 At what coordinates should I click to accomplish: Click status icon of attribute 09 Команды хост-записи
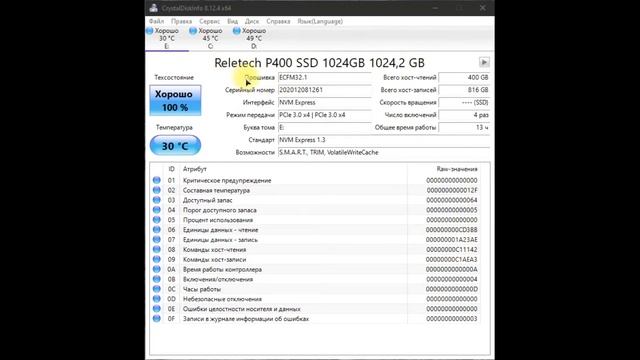pos(157,259)
